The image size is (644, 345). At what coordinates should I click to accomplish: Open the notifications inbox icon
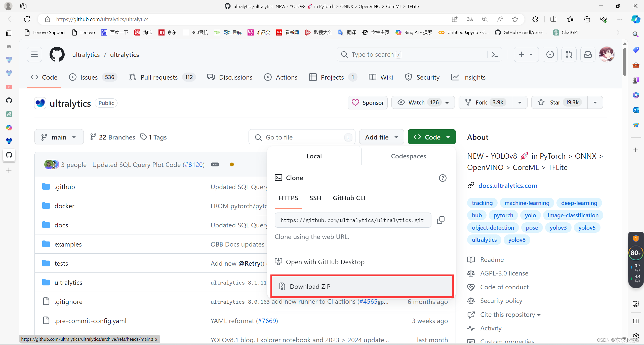coord(588,54)
